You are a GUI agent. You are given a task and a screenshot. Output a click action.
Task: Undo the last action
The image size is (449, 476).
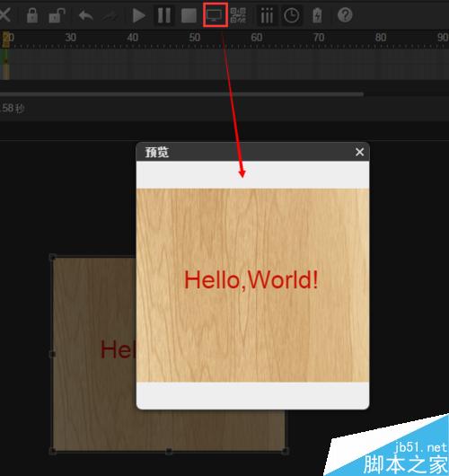click(85, 15)
